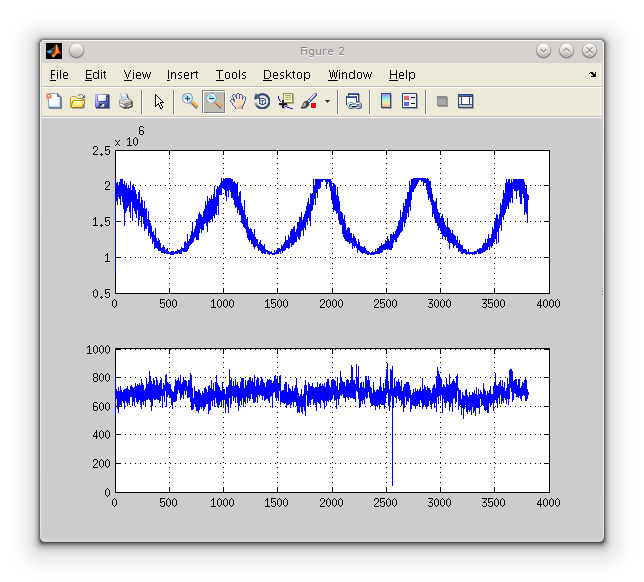The image size is (644, 582).
Task: Enable the Rotate 3D tool
Action: click(x=262, y=101)
